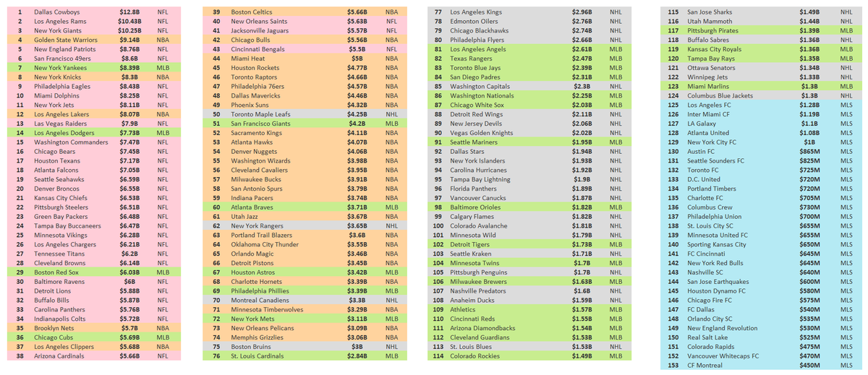This screenshot has height=375, width=868.
Task: Click the Los Angeles Angels cell
Action: pos(480,49)
